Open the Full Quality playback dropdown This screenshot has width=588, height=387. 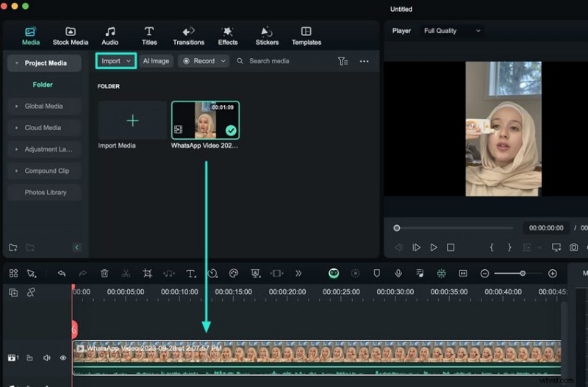click(x=452, y=31)
